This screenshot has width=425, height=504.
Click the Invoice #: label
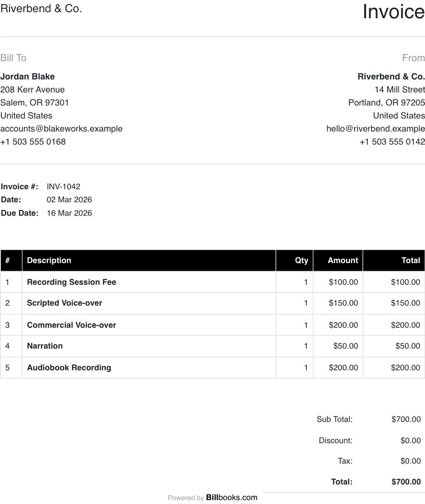pos(19,186)
